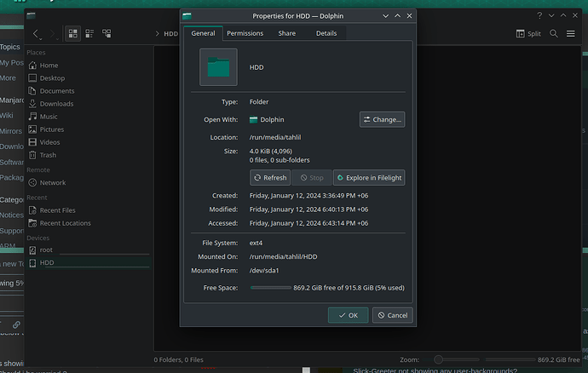The width and height of the screenshot is (588, 373).
Task: Click the status bar free space bar
Action: click(x=510, y=359)
